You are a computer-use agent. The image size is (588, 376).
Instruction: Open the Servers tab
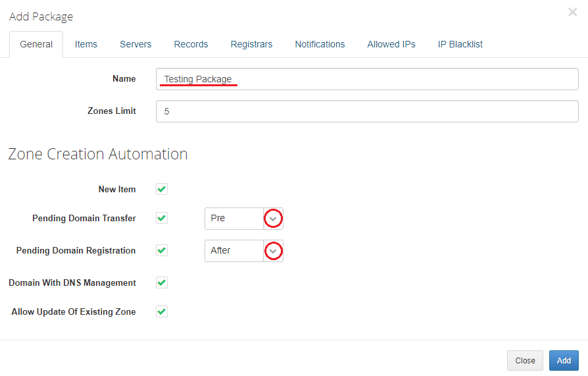click(x=135, y=45)
